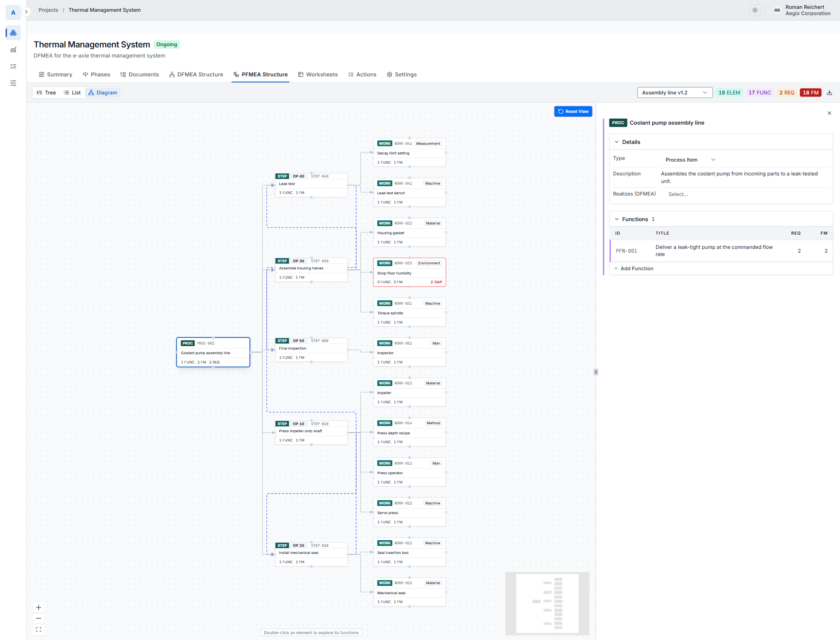Select the Shop floor humidity GAP node

click(x=409, y=272)
